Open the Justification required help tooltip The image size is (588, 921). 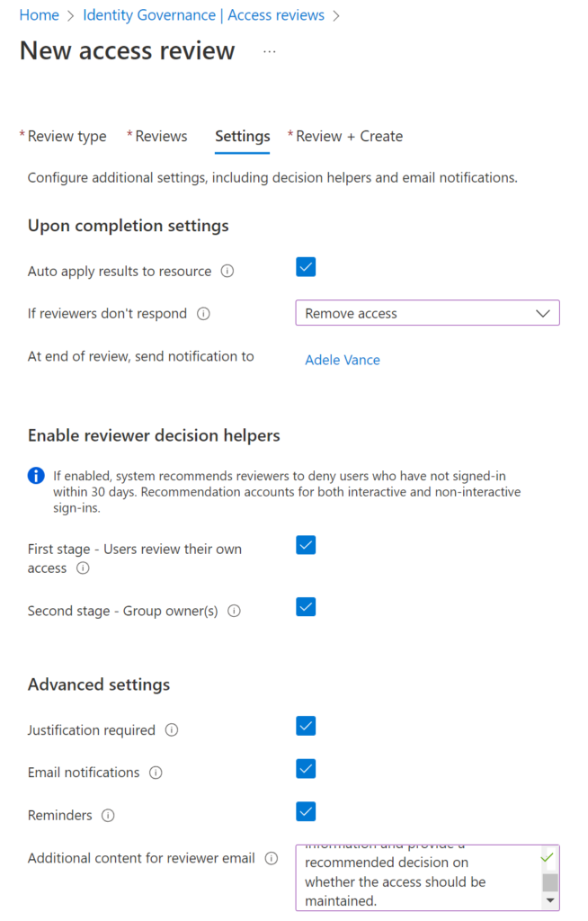[171, 730]
